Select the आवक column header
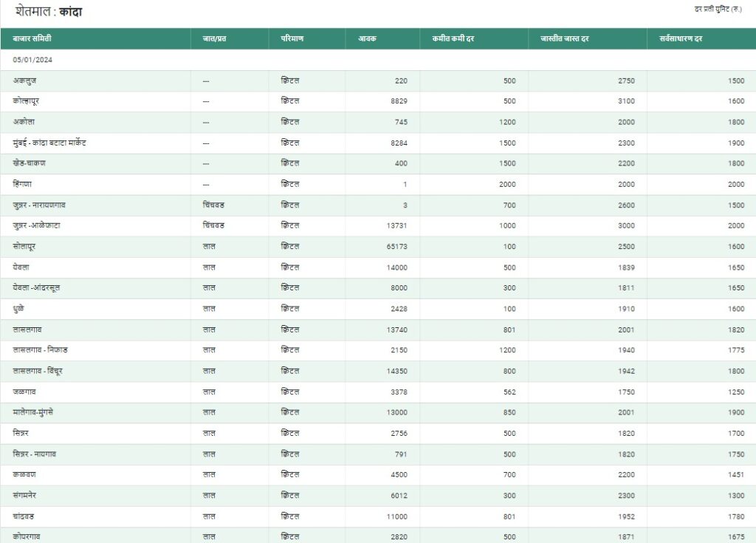The width and height of the screenshot is (756, 543). tap(367, 38)
